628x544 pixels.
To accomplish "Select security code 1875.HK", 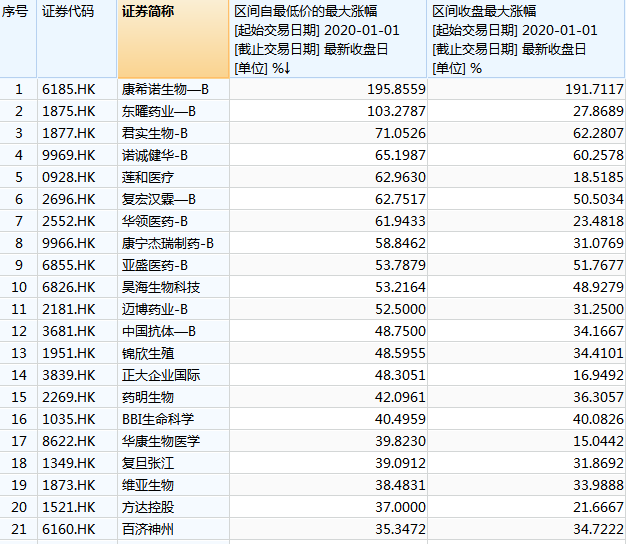I will [x=69, y=111].
